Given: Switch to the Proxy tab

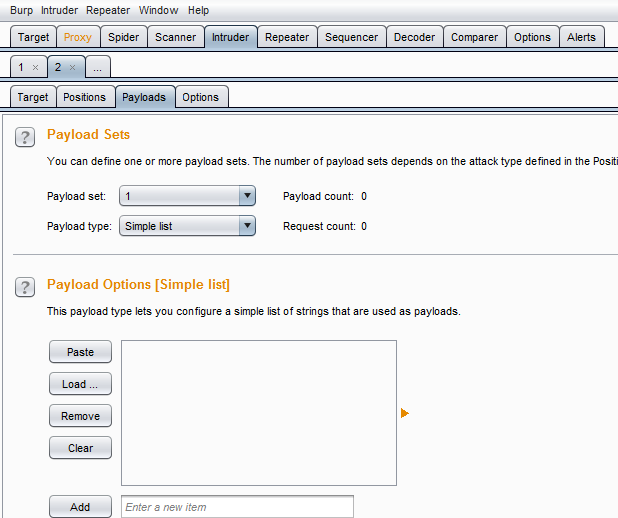Looking at the screenshot, I should click(x=77, y=37).
